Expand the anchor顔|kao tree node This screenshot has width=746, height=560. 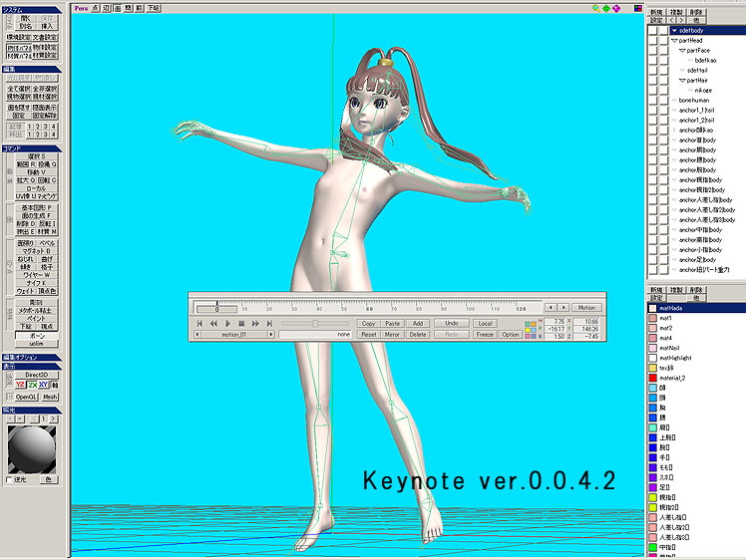pos(674,131)
